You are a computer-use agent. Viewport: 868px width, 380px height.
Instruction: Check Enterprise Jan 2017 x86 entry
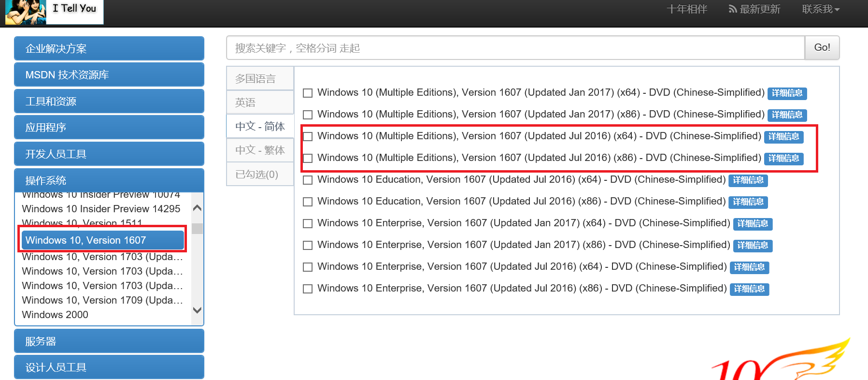coord(308,245)
